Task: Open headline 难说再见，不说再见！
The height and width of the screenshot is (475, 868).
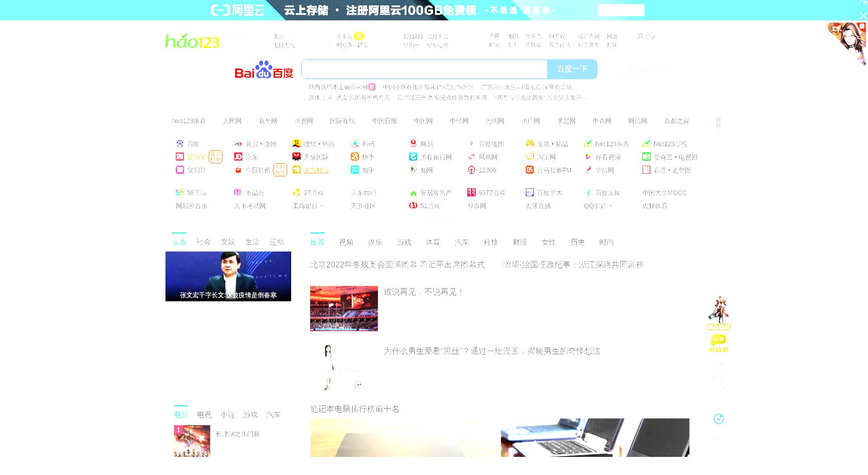Action: (424, 292)
